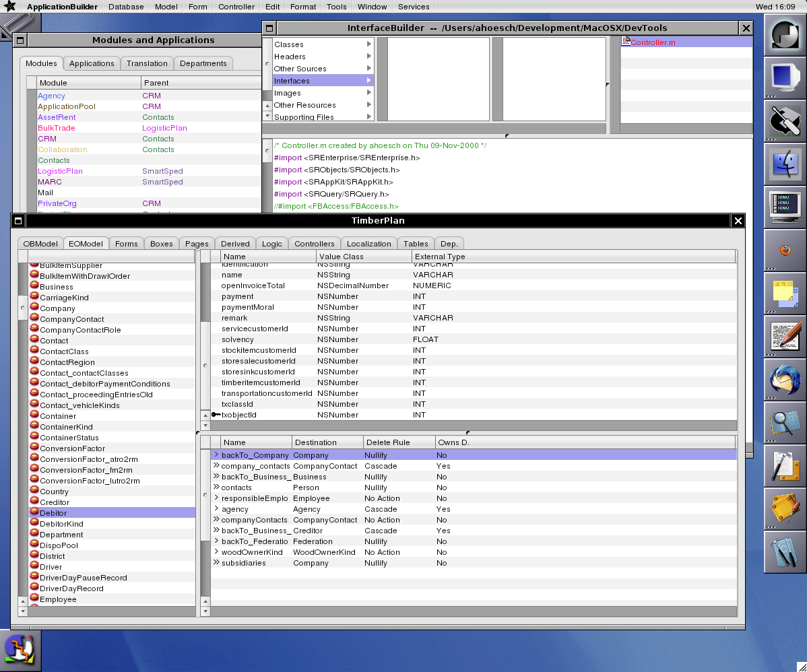Image resolution: width=807 pixels, height=672 pixels.
Task: Launch Firefox from the dock
Action: [x=785, y=250]
